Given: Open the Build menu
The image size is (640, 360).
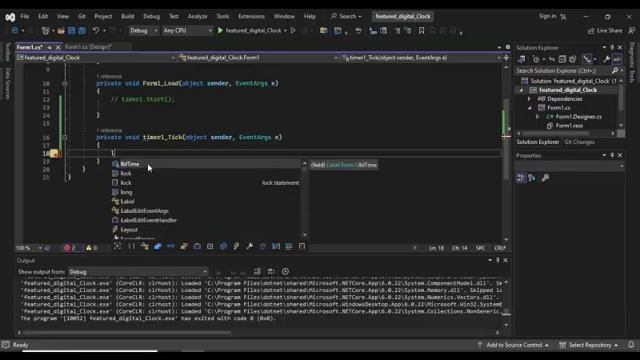Looking at the screenshot, I should pyautogui.click(x=127, y=16).
